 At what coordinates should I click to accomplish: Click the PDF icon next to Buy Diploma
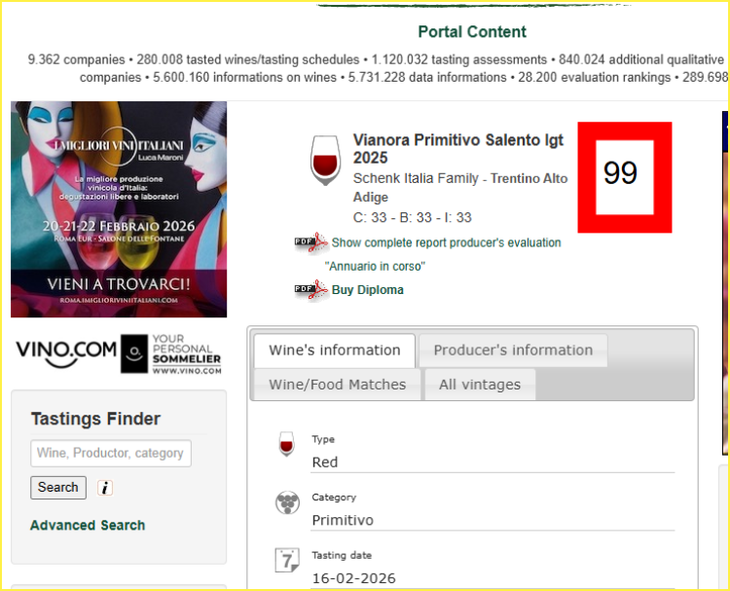click(311, 290)
